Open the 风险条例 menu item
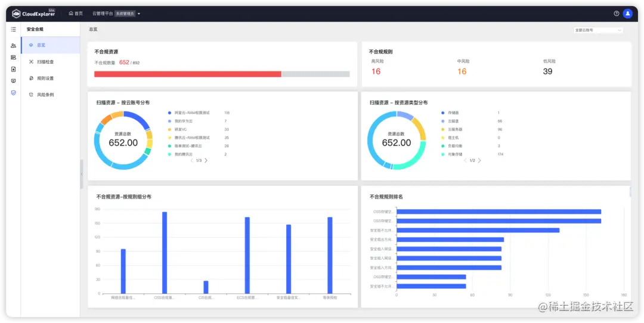The height and width of the screenshot is (323, 644). (51, 94)
